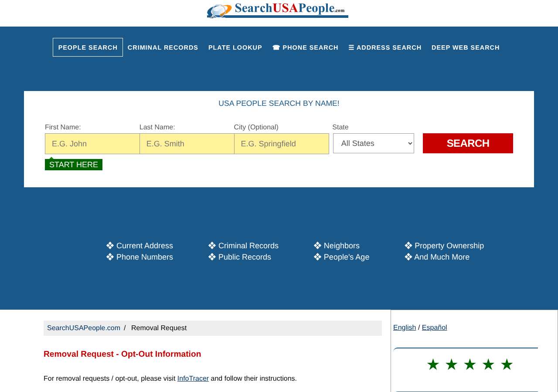Click the Property Ownership feature text

(x=449, y=246)
